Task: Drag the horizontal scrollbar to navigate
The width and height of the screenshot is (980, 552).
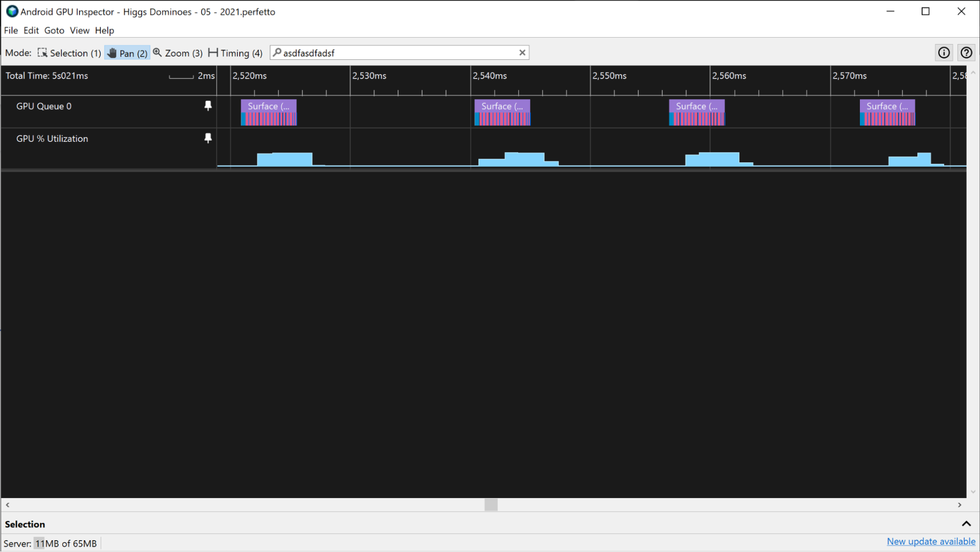Action: 491,504
